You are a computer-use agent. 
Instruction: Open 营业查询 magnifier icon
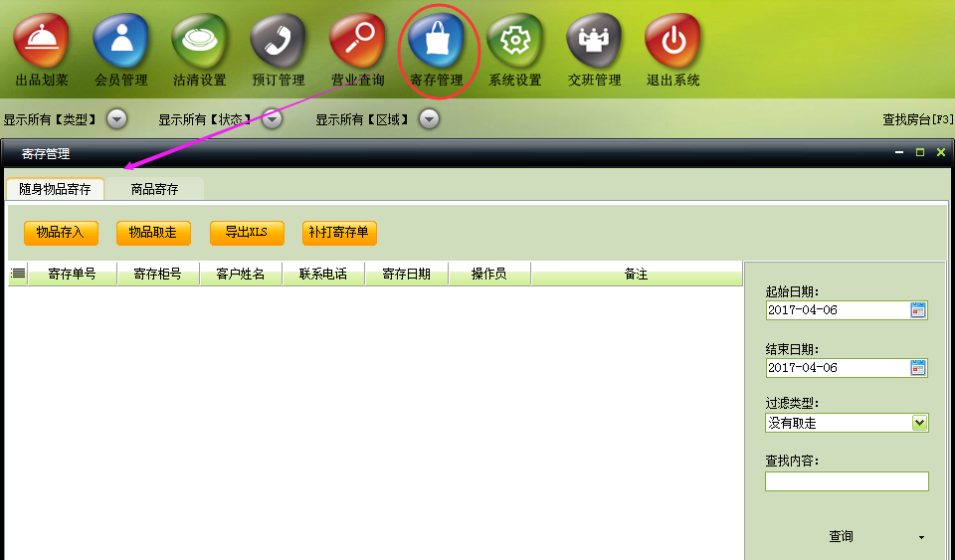357,42
